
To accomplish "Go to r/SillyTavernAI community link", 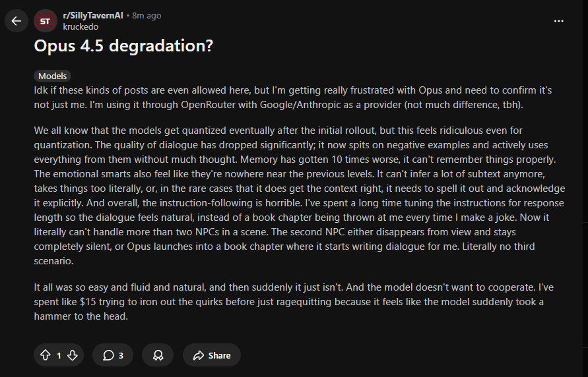I will (x=92, y=15).
